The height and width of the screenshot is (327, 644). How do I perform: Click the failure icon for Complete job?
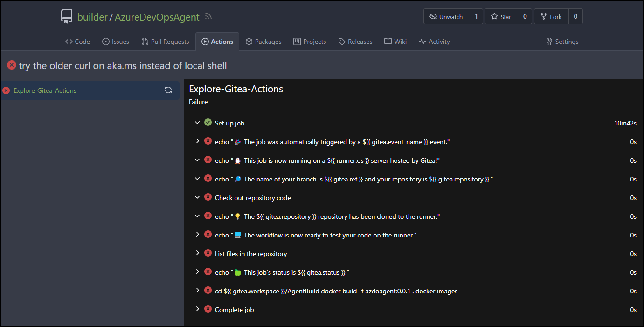tap(208, 309)
